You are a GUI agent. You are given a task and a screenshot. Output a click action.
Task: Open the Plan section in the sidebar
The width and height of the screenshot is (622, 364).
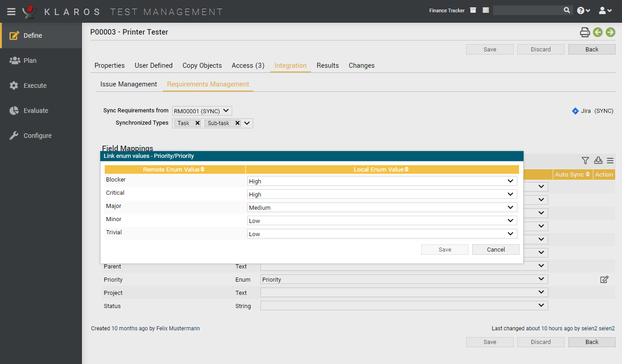pos(28,60)
